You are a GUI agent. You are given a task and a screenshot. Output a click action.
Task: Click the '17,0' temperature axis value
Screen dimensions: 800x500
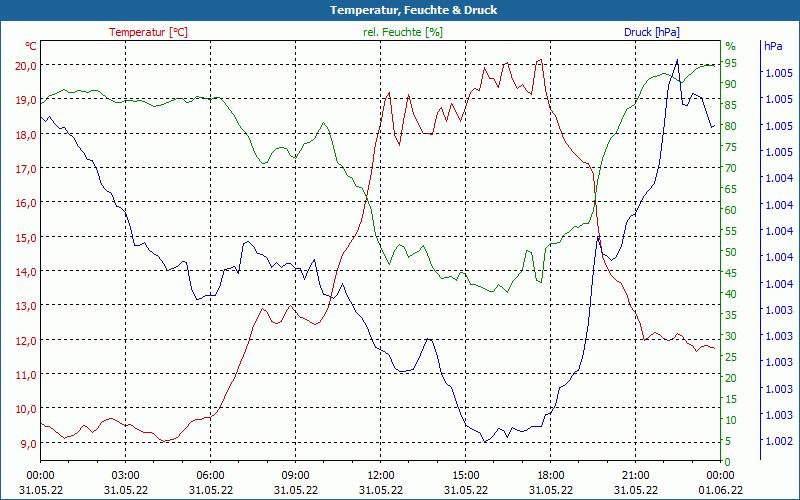26,168
